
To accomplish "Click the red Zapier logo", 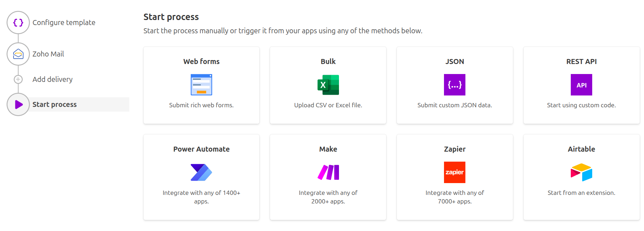I will coord(454,172).
